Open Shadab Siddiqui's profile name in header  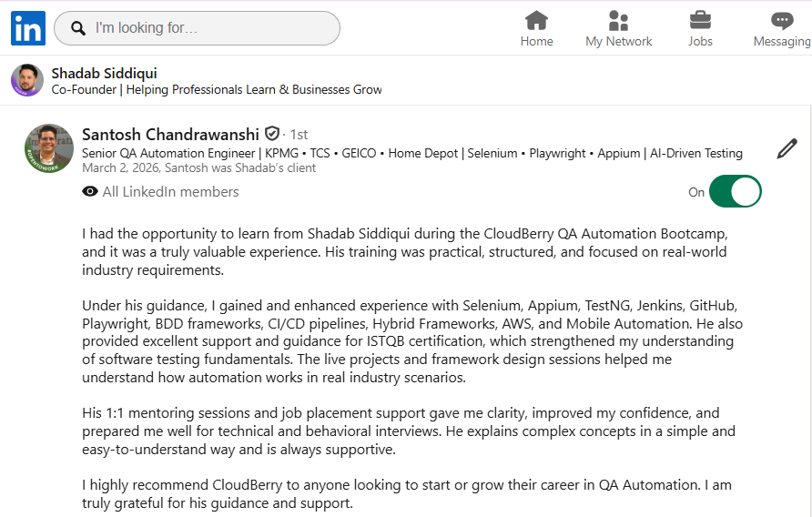tap(105, 73)
